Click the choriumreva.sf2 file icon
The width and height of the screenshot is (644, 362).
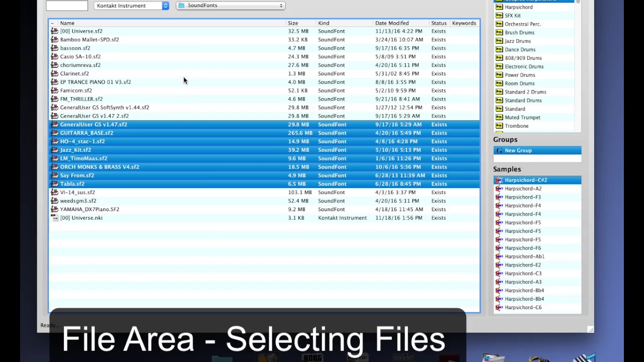pos(54,65)
